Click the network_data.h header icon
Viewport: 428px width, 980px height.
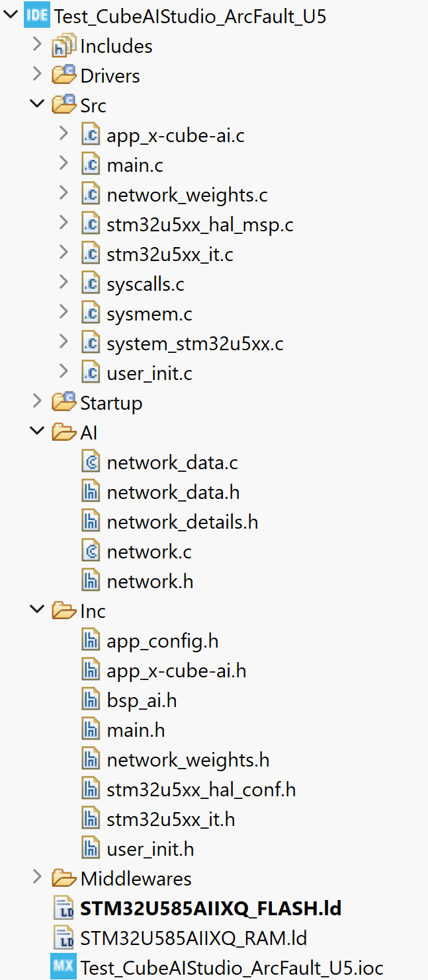pyautogui.click(x=91, y=492)
